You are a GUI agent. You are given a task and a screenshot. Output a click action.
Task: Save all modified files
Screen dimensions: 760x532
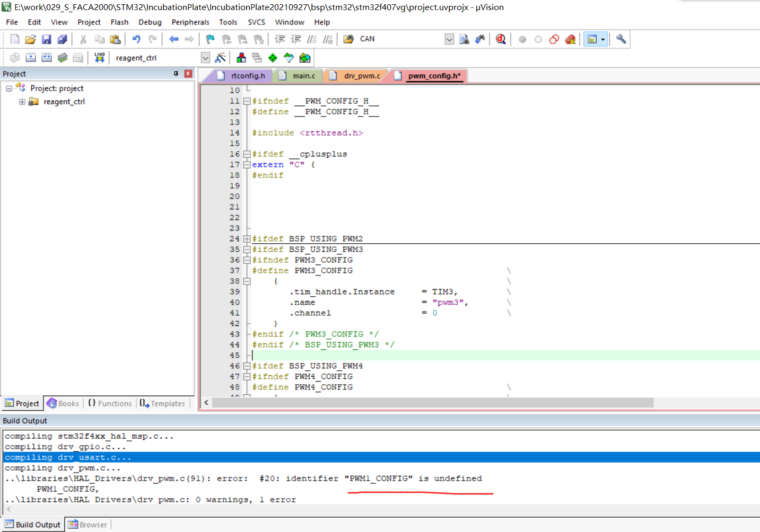[x=63, y=39]
